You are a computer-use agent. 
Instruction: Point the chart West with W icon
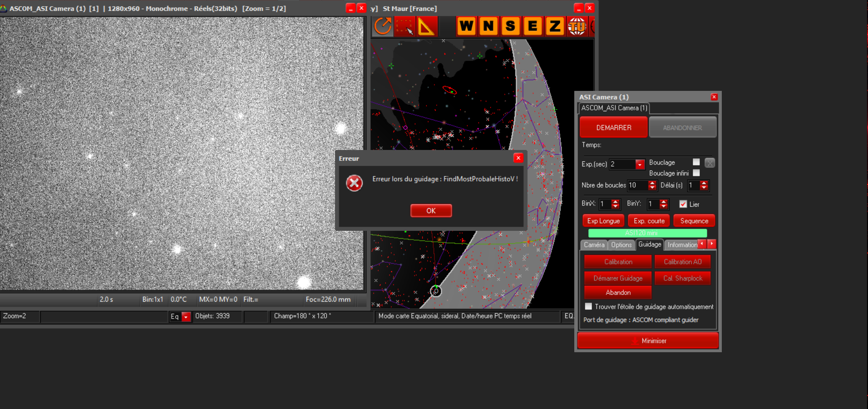click(466, 26)
